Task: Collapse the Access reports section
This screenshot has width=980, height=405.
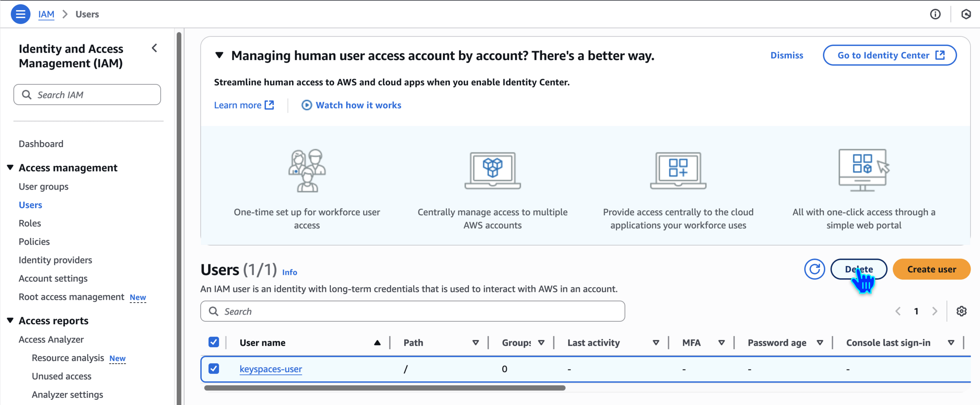Action: (x=11, y=321)
